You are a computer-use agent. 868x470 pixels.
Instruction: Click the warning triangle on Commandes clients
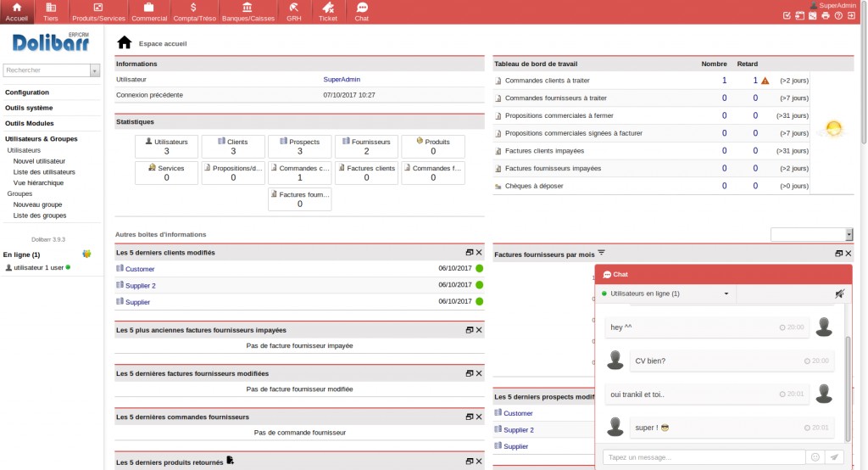pyautogui.click(x=765, y=81)
